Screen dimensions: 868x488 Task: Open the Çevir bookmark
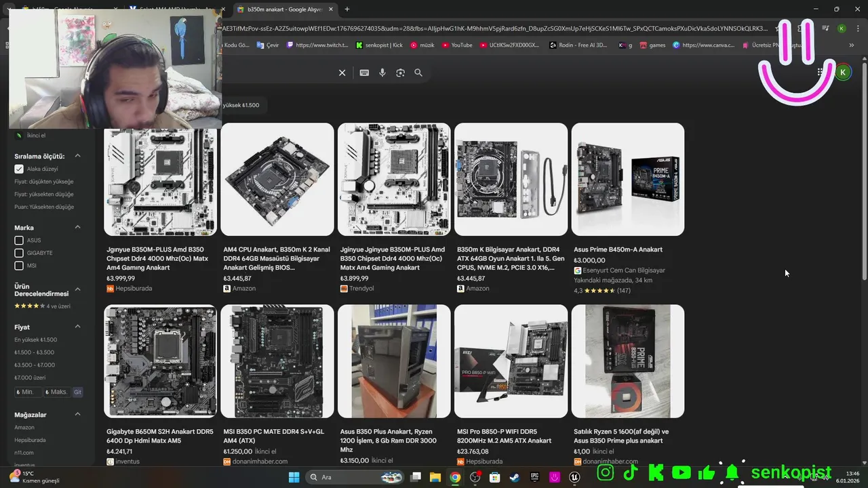tap(267, 45)
